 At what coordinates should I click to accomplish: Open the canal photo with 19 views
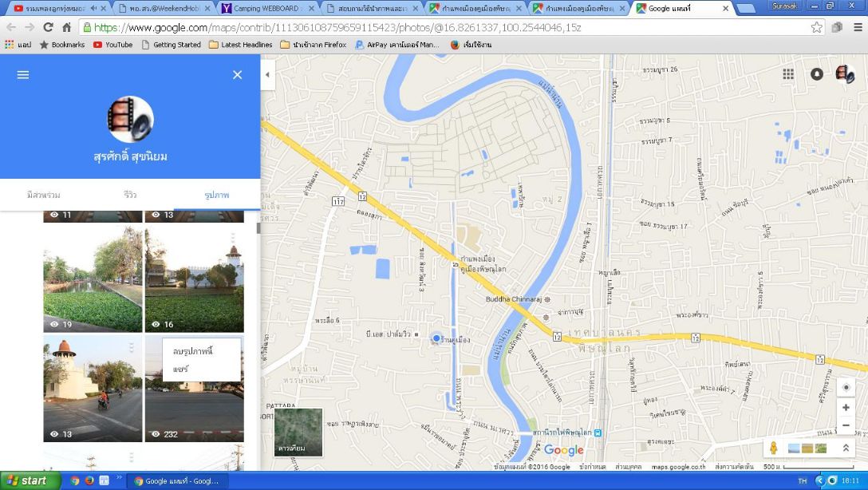[x=93, y=279]
